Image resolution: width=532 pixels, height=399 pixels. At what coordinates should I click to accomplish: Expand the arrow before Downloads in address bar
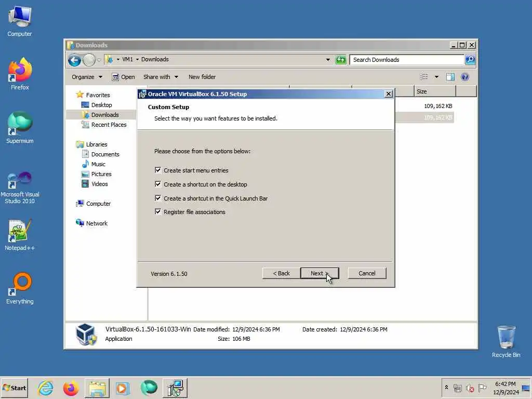pos(137,59)
